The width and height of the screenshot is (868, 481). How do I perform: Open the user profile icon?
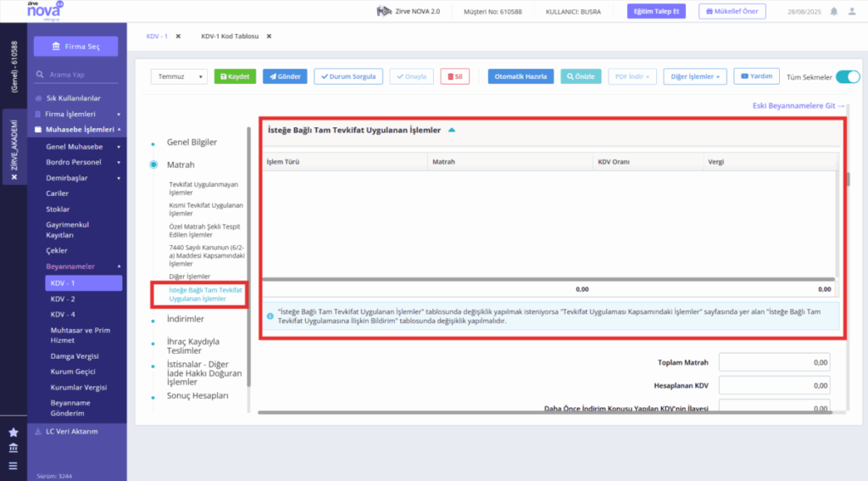point(852,11)
